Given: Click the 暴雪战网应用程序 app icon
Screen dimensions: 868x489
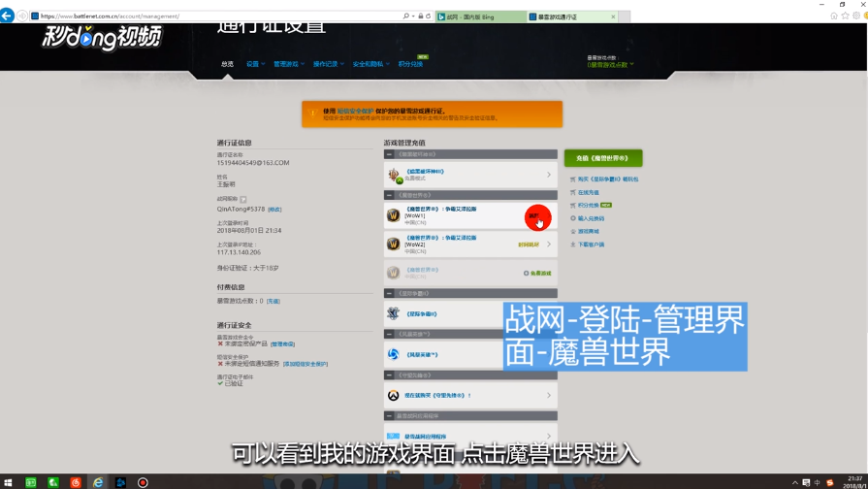Looking at the screenshot, I should [393, 436].
